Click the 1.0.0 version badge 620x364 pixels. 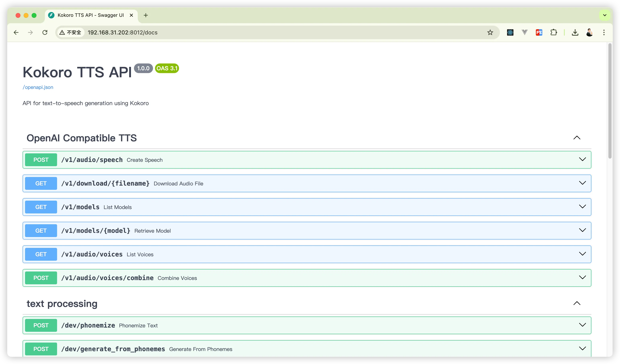(x=143, y=68)
